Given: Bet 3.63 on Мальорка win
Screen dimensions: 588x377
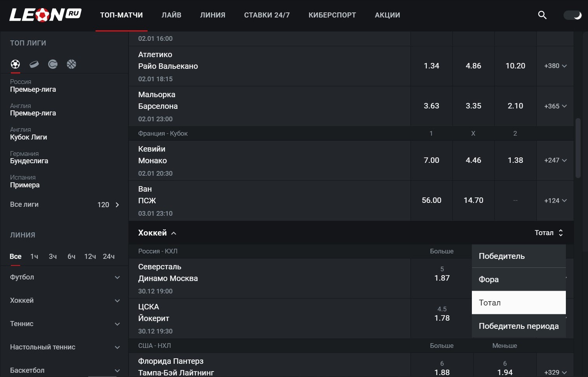Looking at the screenshot, I should click(x=431, y=106).
